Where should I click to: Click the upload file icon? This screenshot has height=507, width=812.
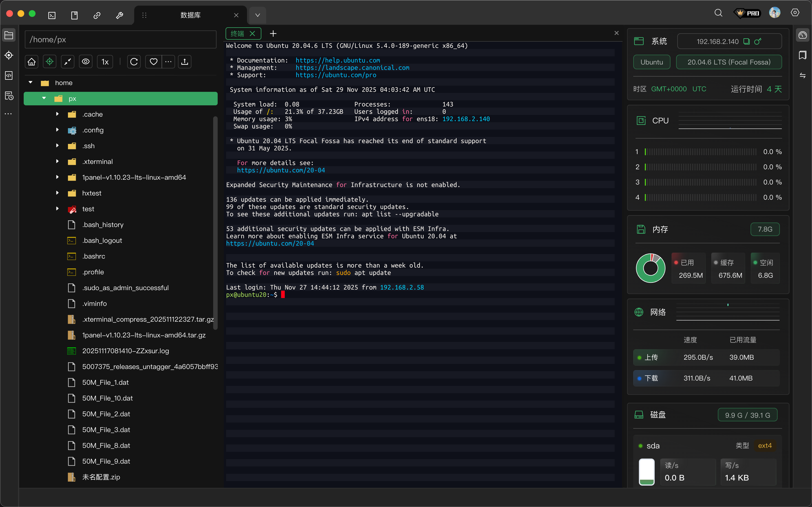pos(185,62)
